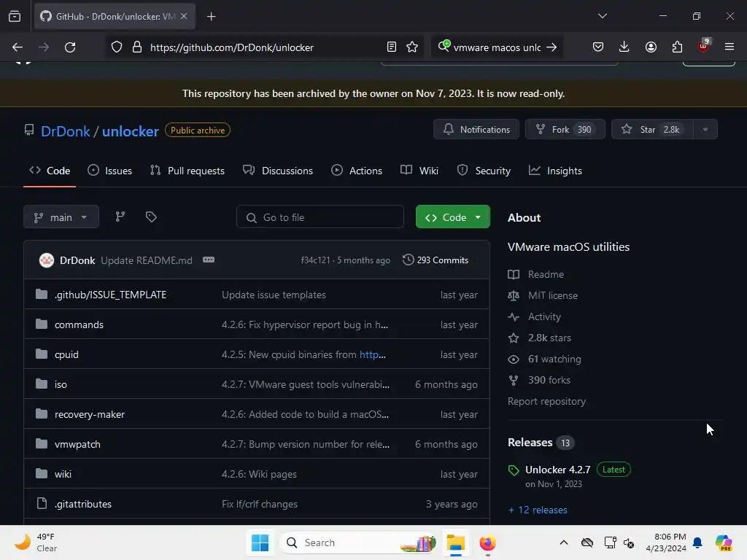Open the .github/ISSUE_TEMPLATE folder

[111, 295]
